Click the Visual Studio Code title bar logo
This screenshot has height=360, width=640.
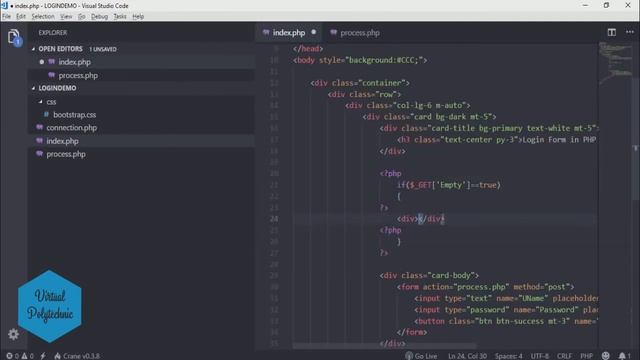point(4,5)
